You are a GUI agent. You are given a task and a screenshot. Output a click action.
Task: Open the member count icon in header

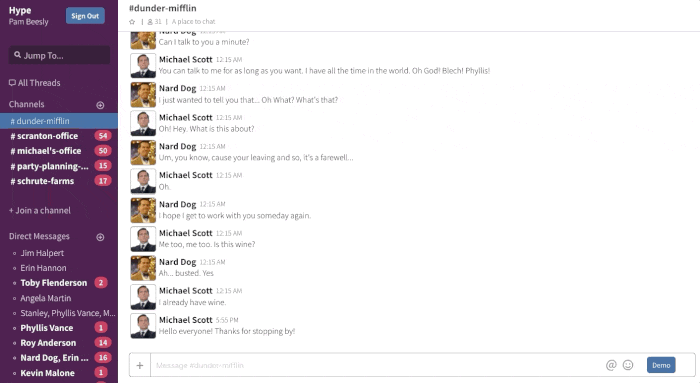[x=150, y=21]
